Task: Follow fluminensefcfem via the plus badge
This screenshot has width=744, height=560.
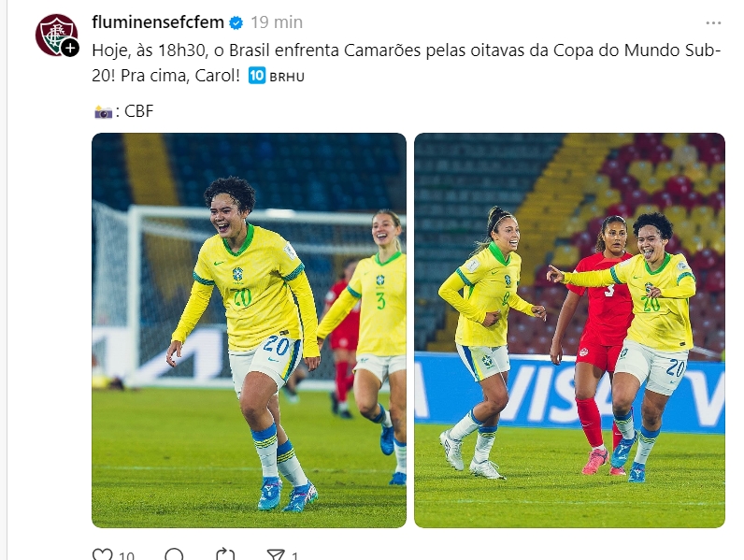Action: 71,48
